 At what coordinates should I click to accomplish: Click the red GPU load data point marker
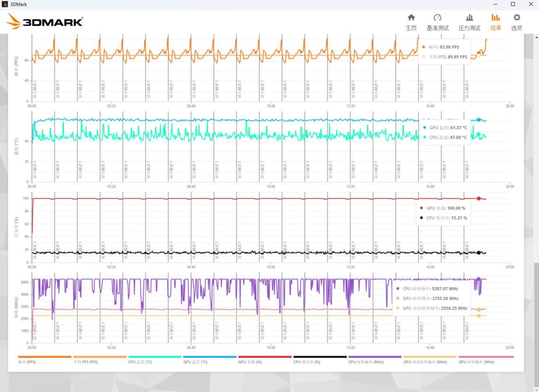(479, 199)
